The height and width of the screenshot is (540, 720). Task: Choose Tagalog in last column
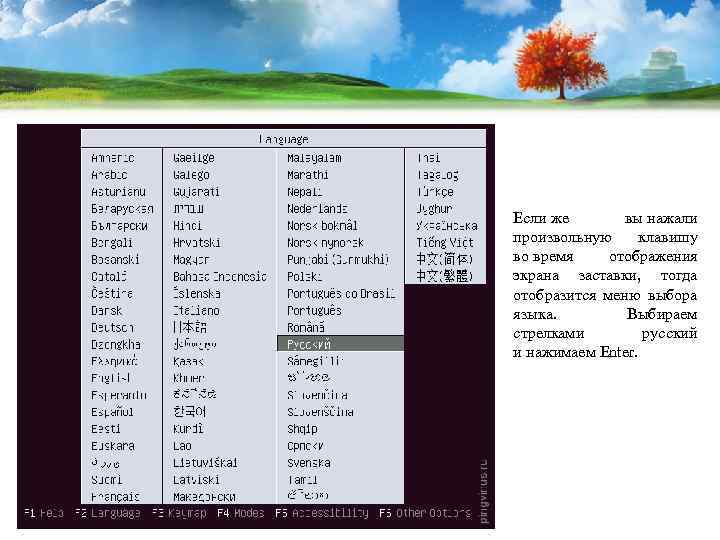pos(438,175)
